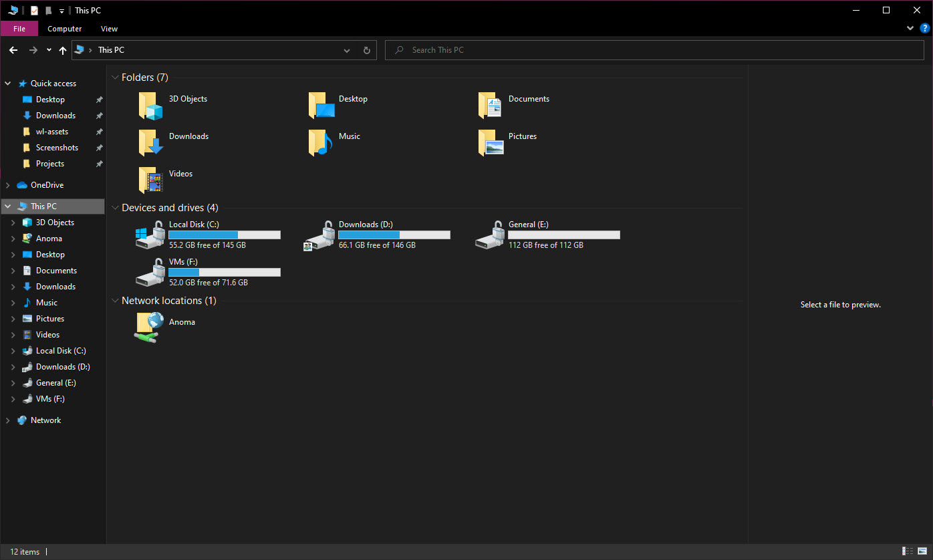
Task: Expand the OneDrive tree item
Action: 7,184
